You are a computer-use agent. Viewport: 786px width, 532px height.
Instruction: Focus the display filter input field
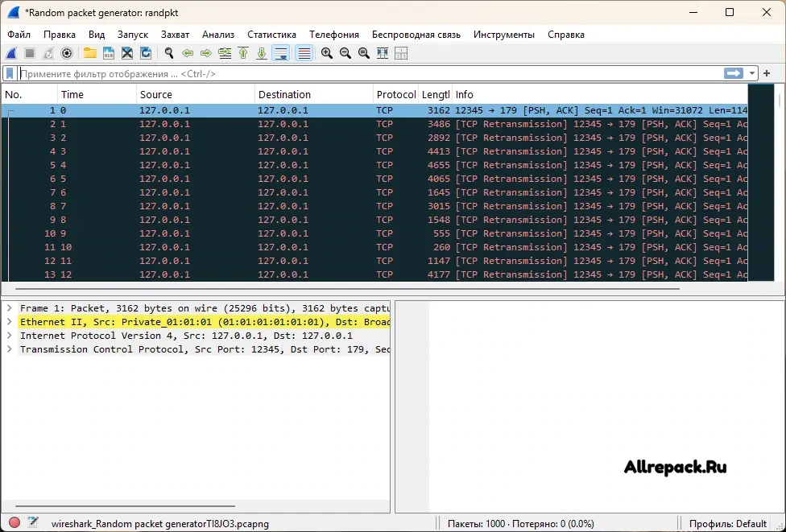tap(370, 73)
